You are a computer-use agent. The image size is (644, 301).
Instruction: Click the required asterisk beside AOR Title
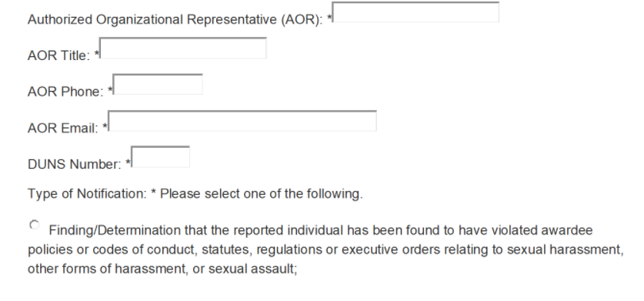point(96,53)
